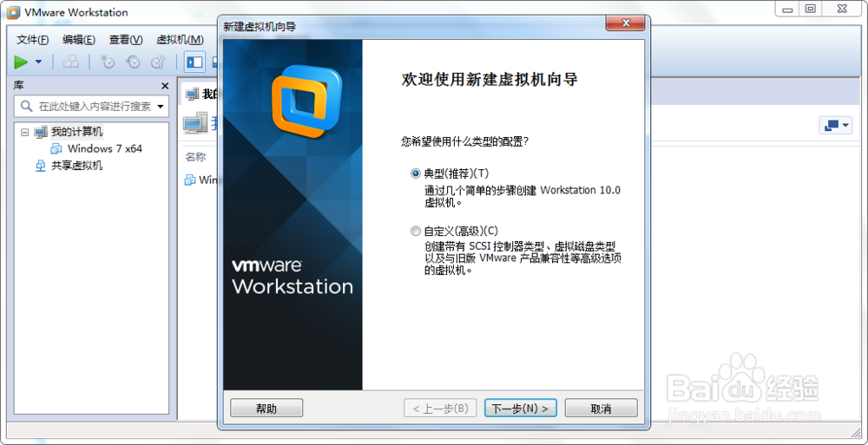This screenshot has width=868, height=445.
Task: Close the library panel with X
Action: (x=164, y=86)
